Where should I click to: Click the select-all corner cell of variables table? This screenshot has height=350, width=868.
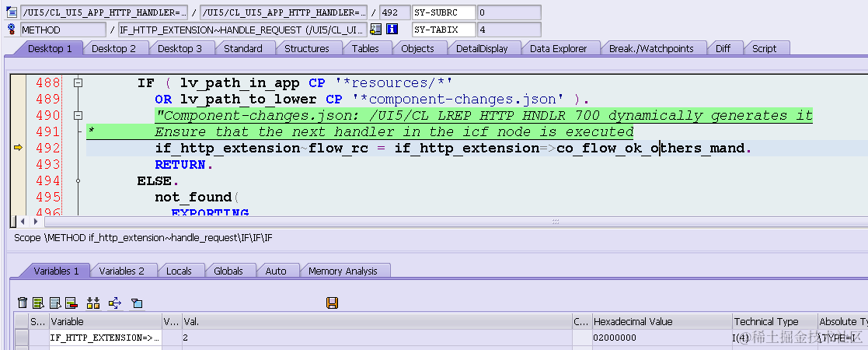[x=22, y=321]
